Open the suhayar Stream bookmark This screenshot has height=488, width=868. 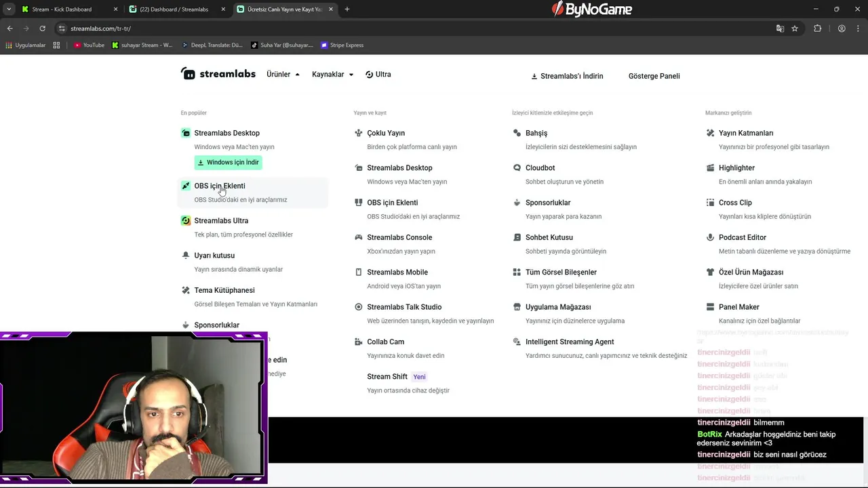click(142, 45)
